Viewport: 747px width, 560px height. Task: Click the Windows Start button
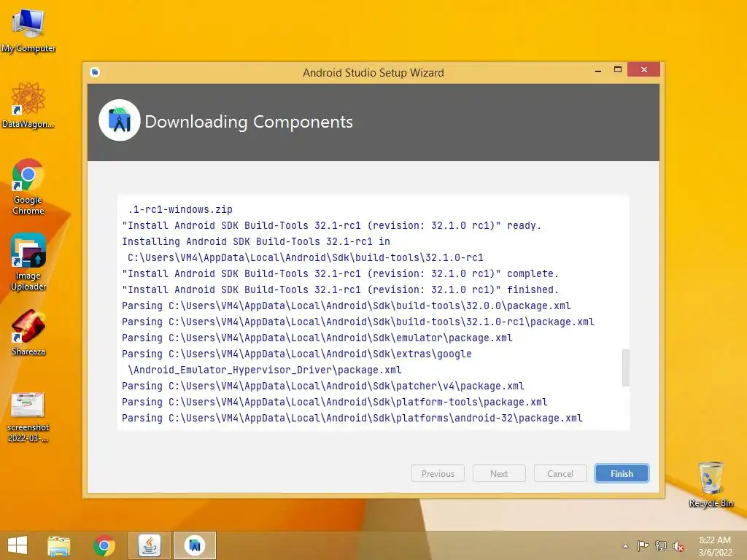[18, 545]
